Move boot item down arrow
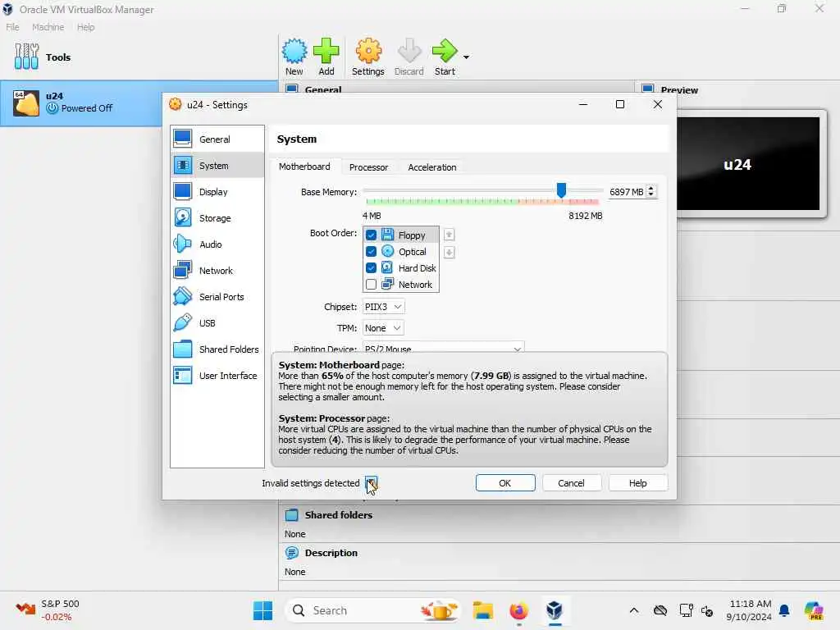 click(449, 253)
